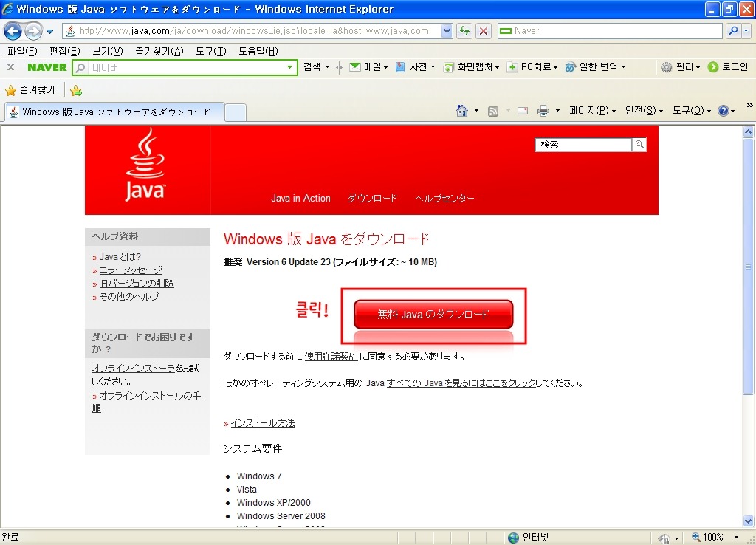Viewport: 756px width, 545px height.
Task: Open a new blank tab
Action: (x=236, y=112)
